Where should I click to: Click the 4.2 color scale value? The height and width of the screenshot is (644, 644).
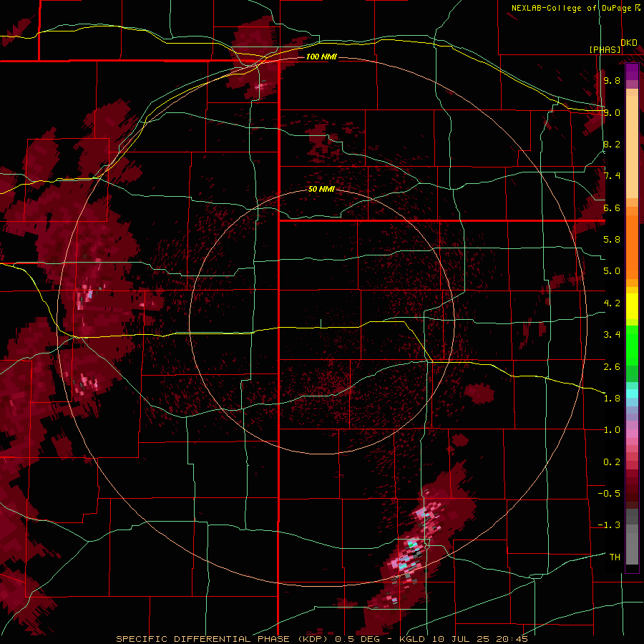coord(612,303)
